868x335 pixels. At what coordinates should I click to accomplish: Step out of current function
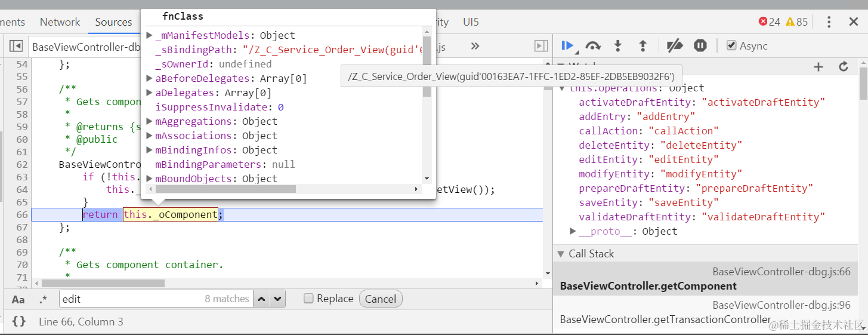643,46
